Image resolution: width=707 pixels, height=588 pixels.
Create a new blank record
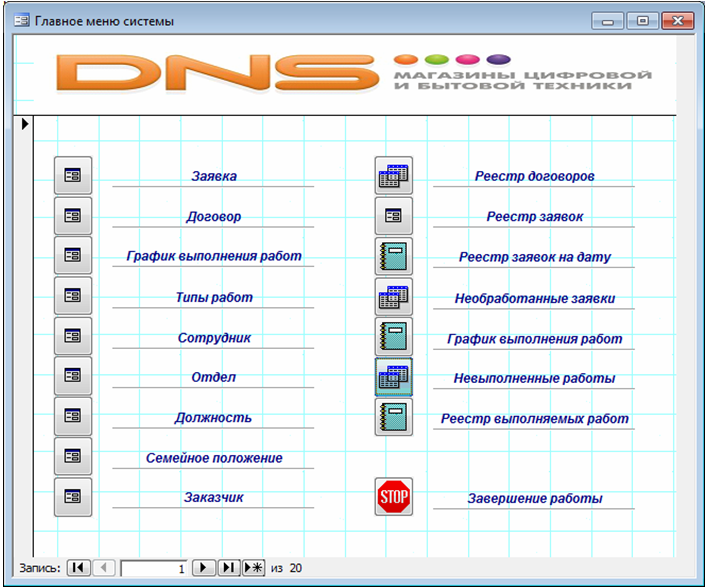point(253,568)
